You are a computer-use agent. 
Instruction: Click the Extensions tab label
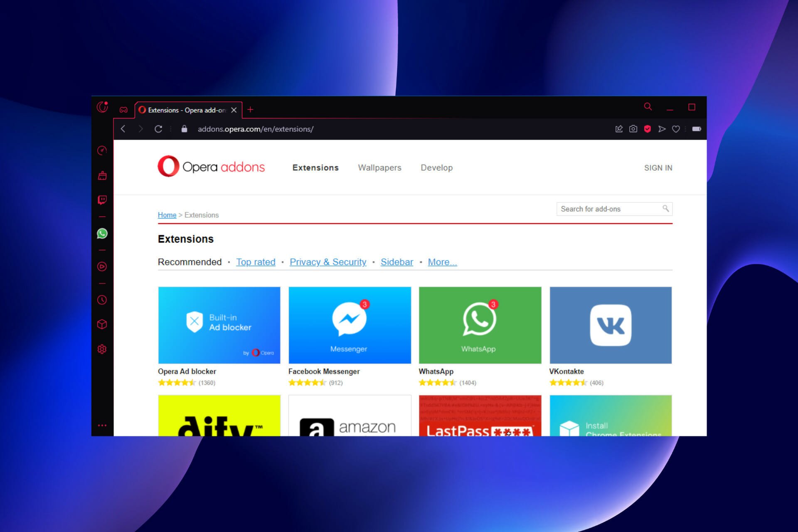[316, 167]
